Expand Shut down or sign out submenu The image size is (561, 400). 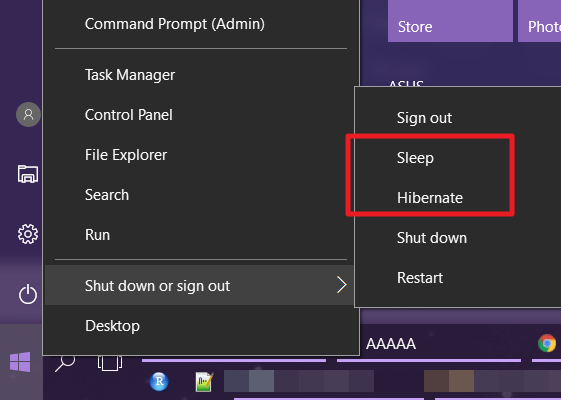point(199,286)
